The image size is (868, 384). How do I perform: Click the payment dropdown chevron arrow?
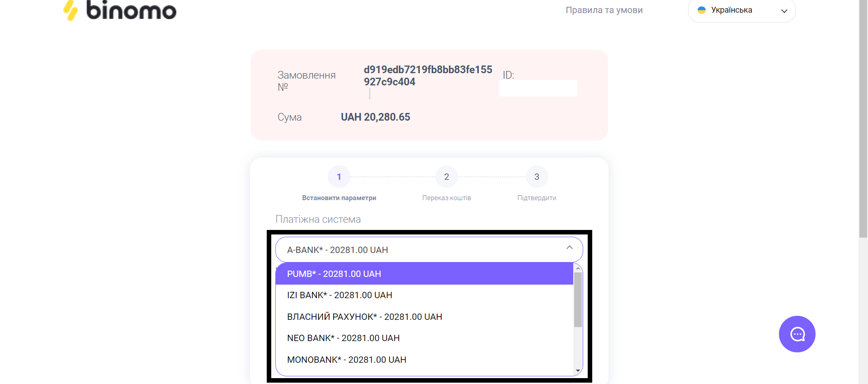[x=569, y=248]
